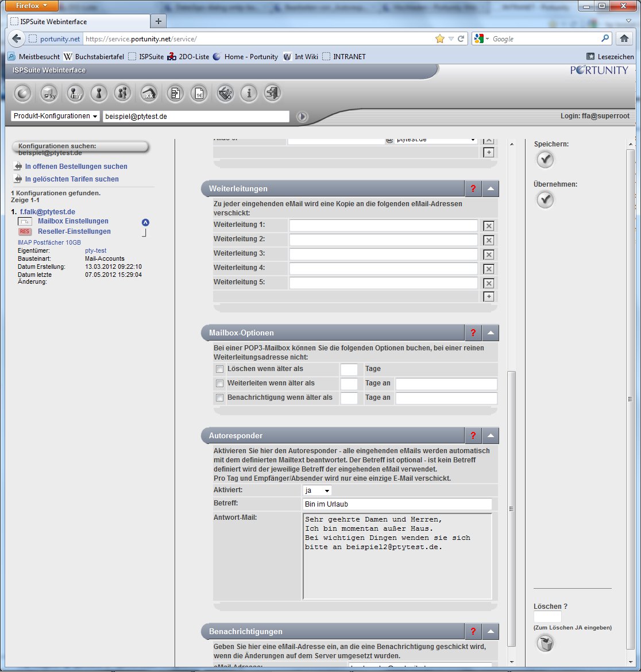Collapse the Weiterleitungen section

tap(490, 188)
